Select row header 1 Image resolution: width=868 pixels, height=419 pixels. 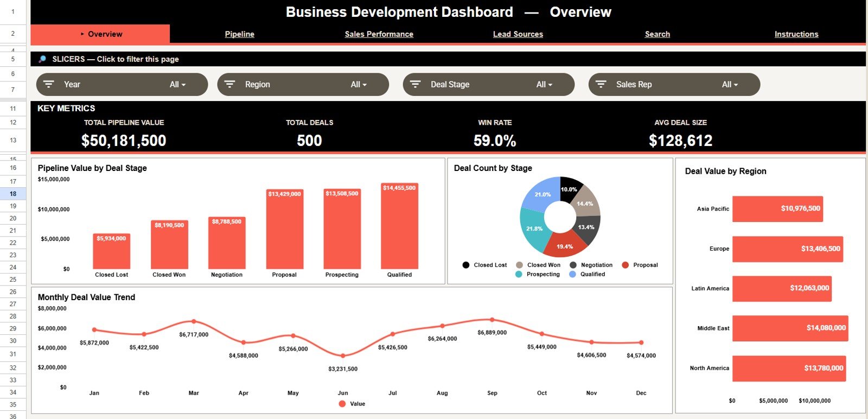pos(13,11)
